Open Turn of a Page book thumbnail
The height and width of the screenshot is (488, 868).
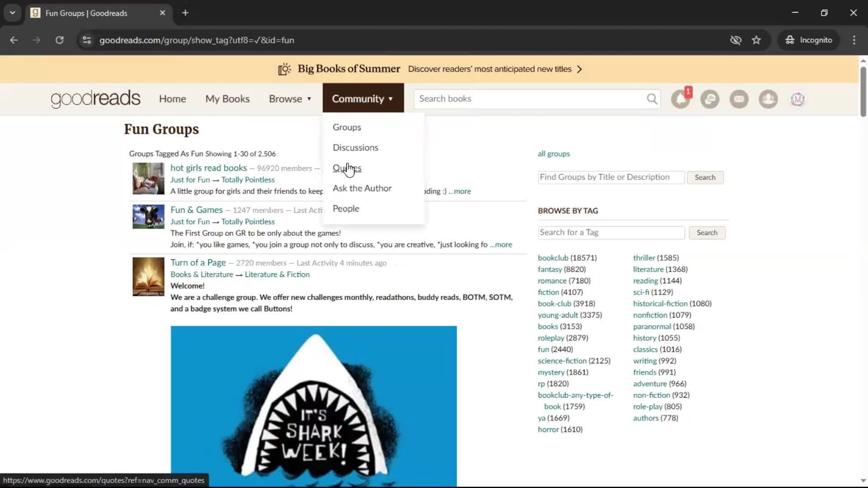pos(148,277)
